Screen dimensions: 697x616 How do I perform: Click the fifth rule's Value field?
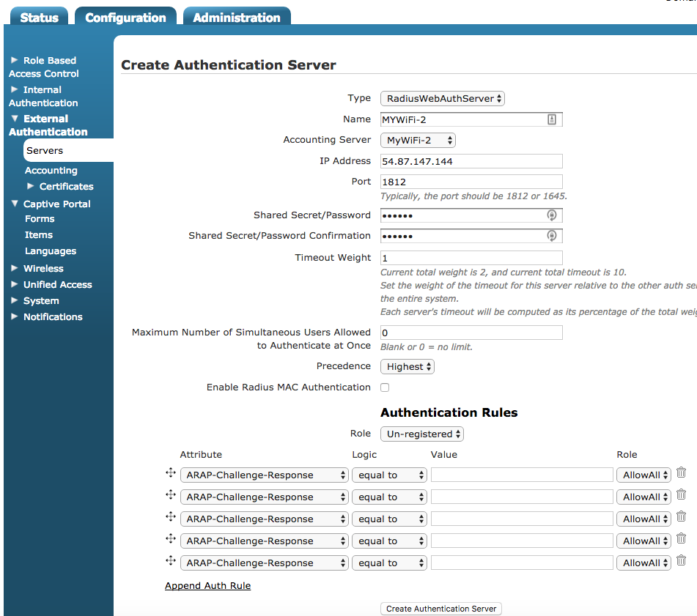[522, 563]
